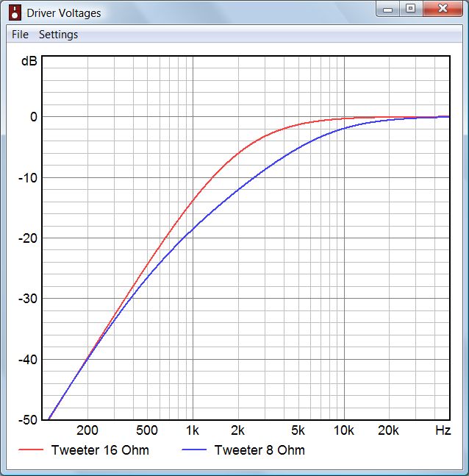The image size is (469, 476).
Task: Click the 5k frequency axis label
Action: click(x=298, y=430)
